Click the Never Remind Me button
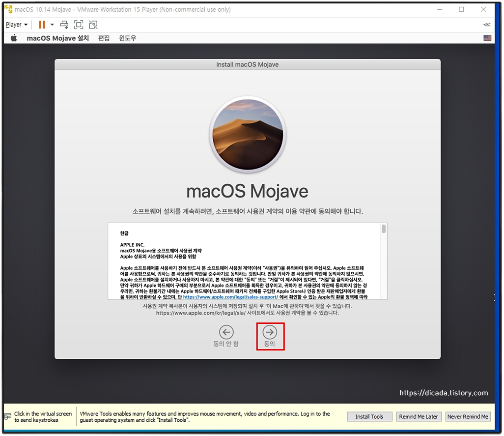 (468, 416)
